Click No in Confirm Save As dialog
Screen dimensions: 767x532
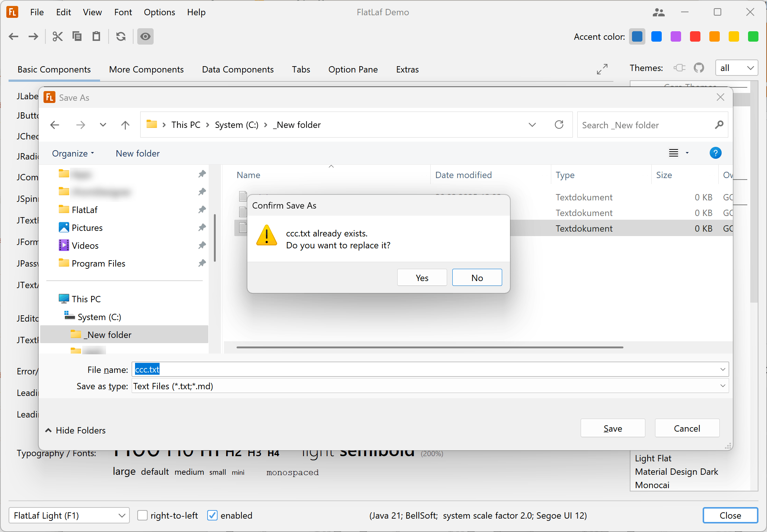477,278
